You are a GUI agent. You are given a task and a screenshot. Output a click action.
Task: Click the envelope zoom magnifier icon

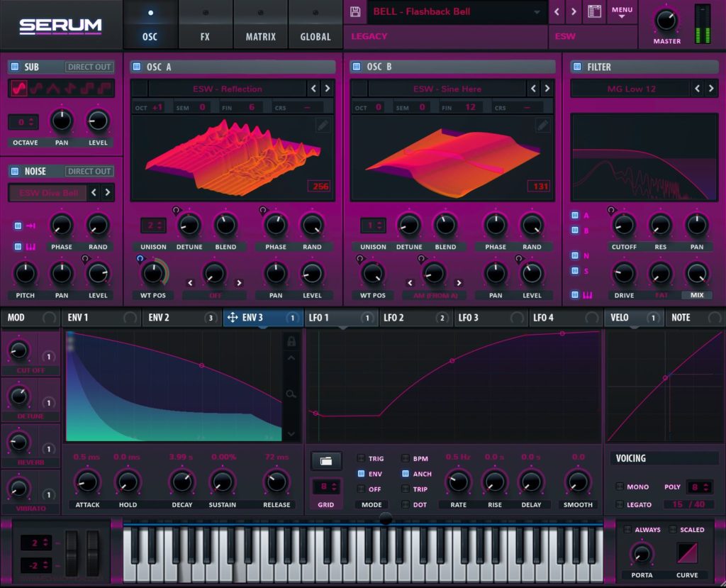(x=291, y=394)
